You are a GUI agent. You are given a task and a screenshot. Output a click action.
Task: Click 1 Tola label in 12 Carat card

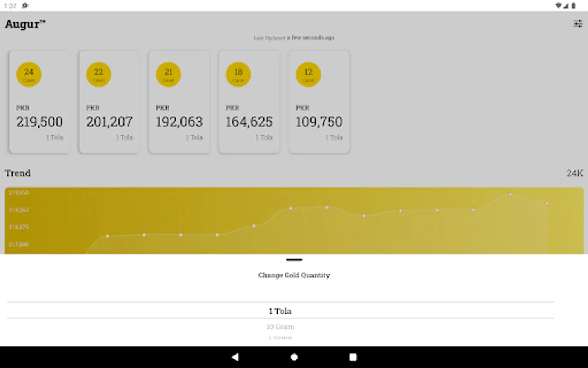coord(334,137)
